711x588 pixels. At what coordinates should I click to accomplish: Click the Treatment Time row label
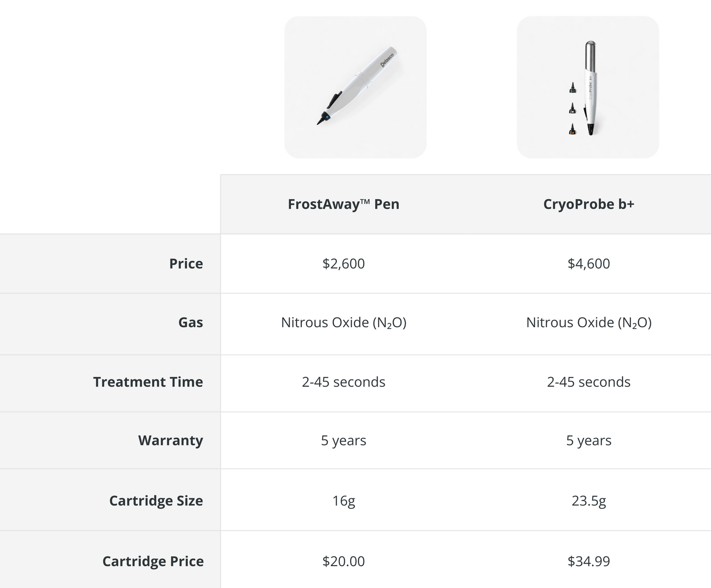click(x=148, y=382)
